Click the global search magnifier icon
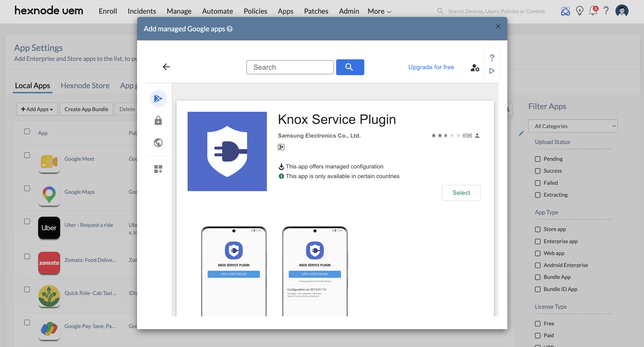This screenshot has width=644, height=347. pyautogui.click(x=440, y=11)
